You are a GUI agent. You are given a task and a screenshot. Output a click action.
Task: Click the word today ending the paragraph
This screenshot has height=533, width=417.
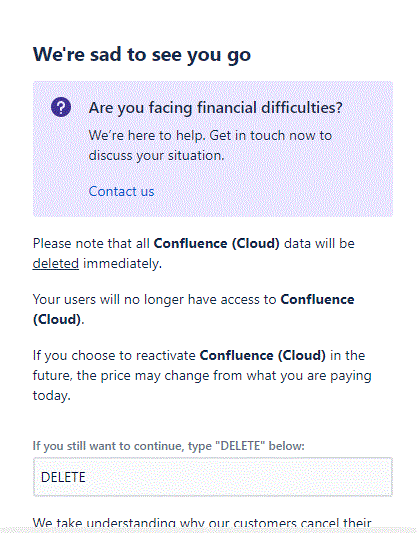51,396
